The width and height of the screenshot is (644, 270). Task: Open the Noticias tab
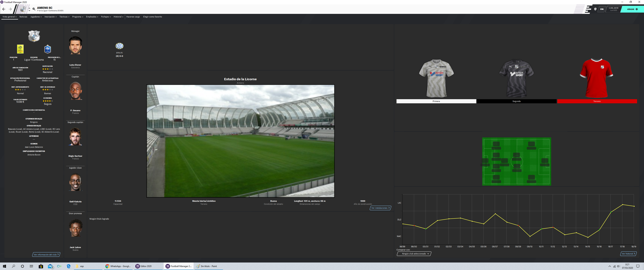coord(23,17)
